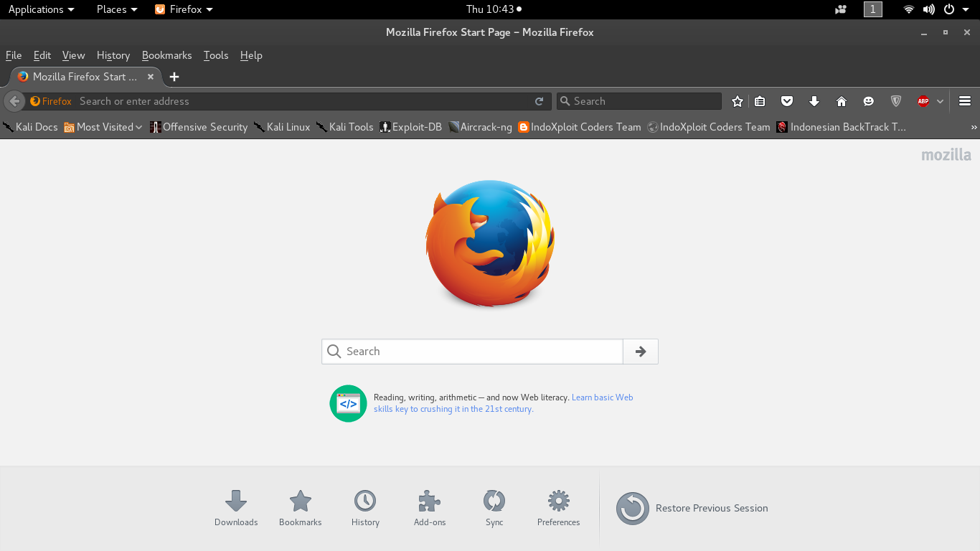The image size is (980, 551).
Task: Click Restore Previous Session button
Action: point(692,508)
